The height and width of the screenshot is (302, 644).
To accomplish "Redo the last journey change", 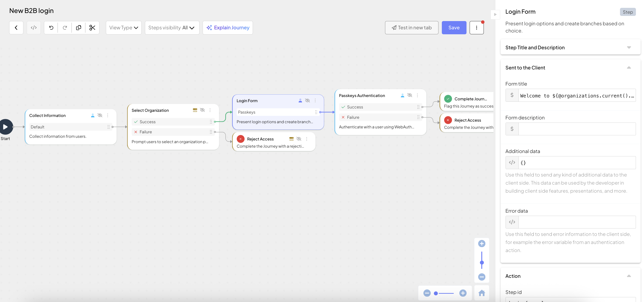I will (65, 28).
